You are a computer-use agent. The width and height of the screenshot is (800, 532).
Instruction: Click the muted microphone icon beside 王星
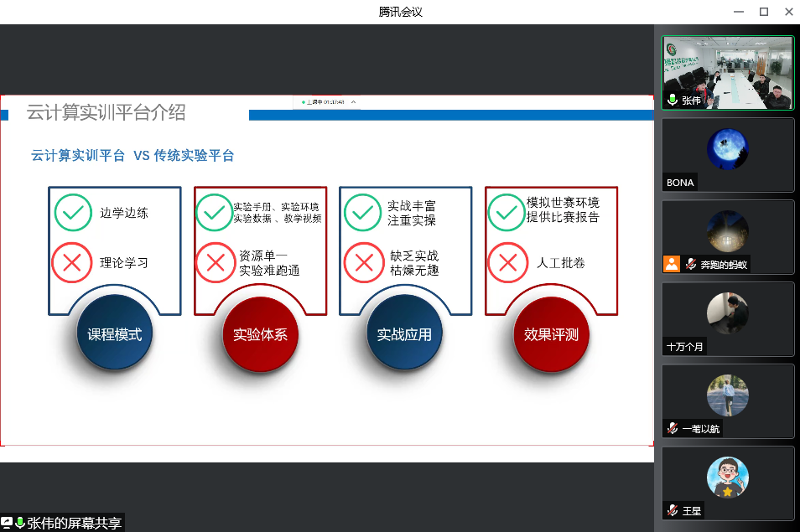(x=673, y=509)
